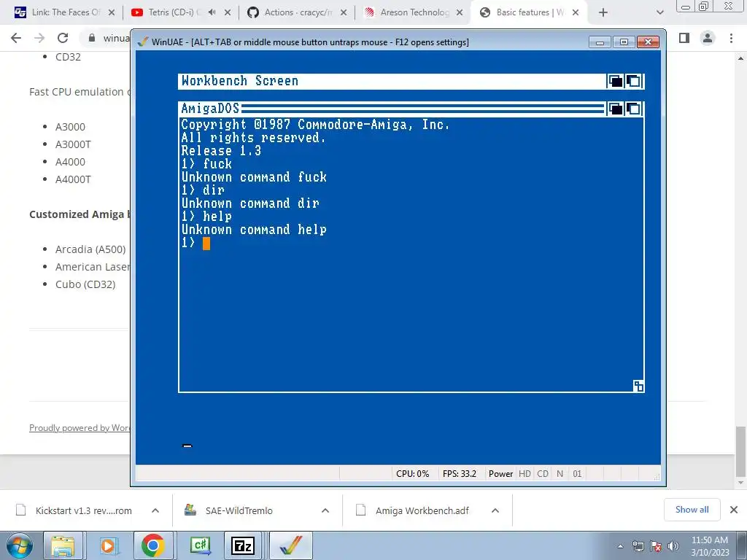Screen dimensions: 747x560
Task: Click the CD status indicator
Action: click(543, 474)
